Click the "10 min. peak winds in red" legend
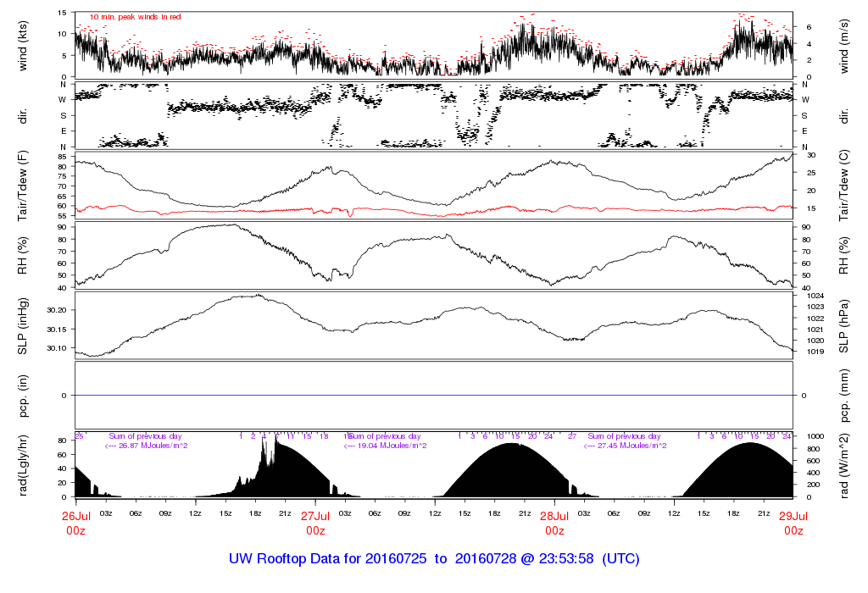Viewport: 868px width, 593px height. tap(135, 17)
